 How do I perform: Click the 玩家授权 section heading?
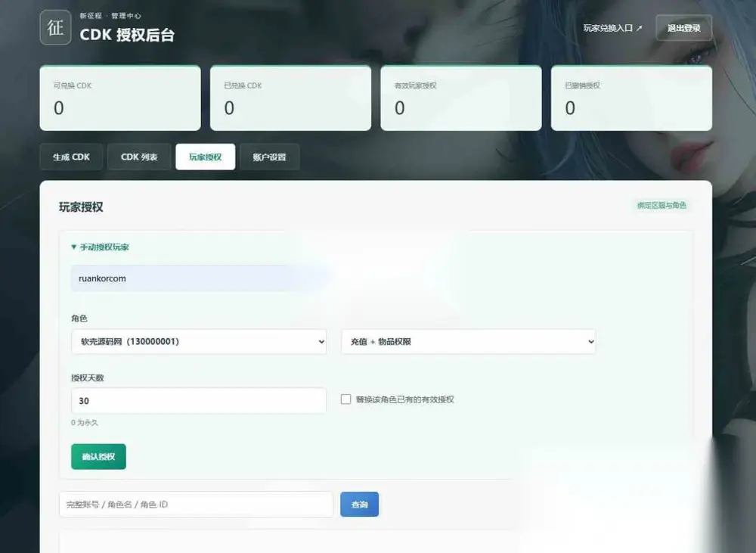coord(81,207)
